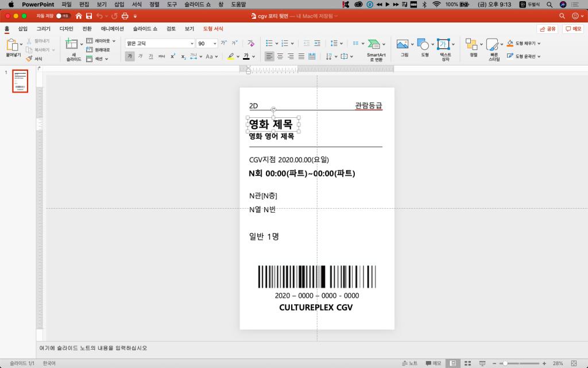Fit slide to window icon
This screenshot has width=588, height=368.
click(574, 363)
